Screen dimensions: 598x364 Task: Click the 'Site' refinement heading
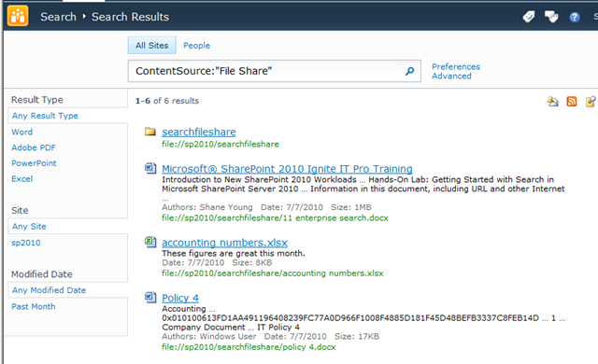(20, 210)
